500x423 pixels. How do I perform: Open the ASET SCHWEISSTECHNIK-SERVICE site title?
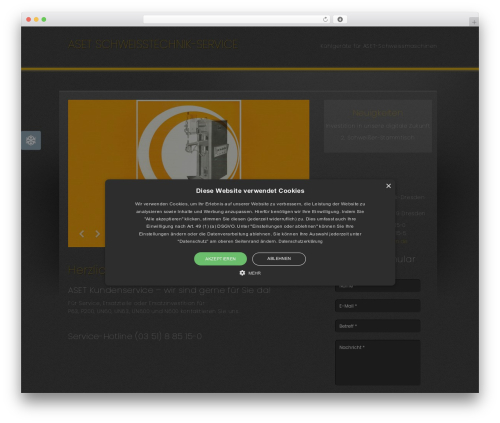[153, 44]
